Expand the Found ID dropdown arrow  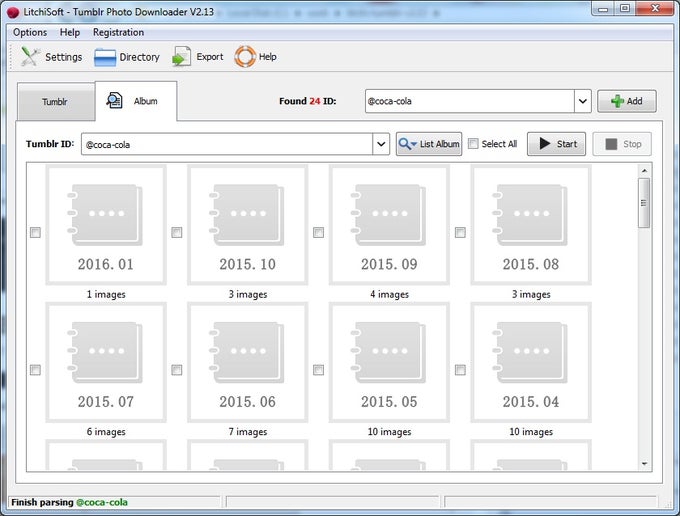[583, 101]
